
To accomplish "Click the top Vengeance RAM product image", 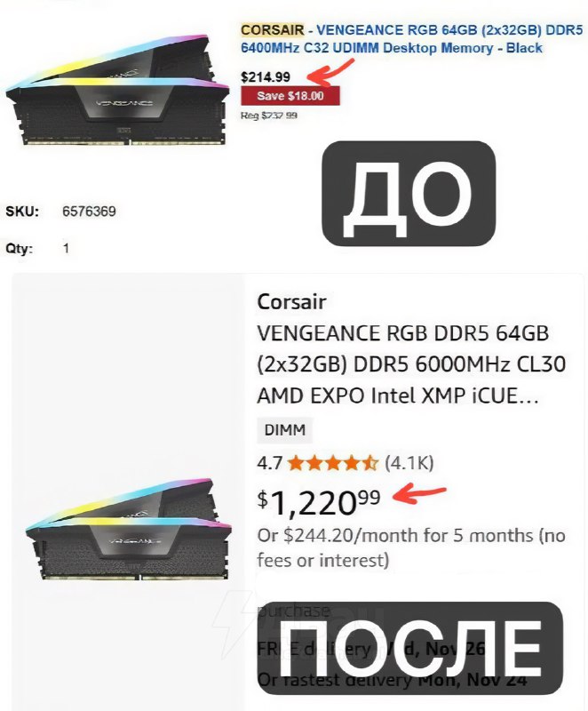I will pyautogui.click(x=118, y=91).
